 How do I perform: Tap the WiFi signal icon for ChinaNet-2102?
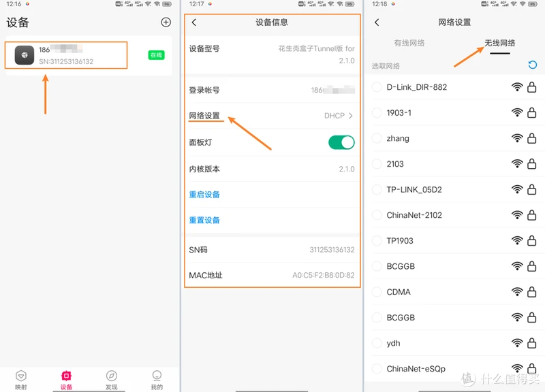click(517, 215)
